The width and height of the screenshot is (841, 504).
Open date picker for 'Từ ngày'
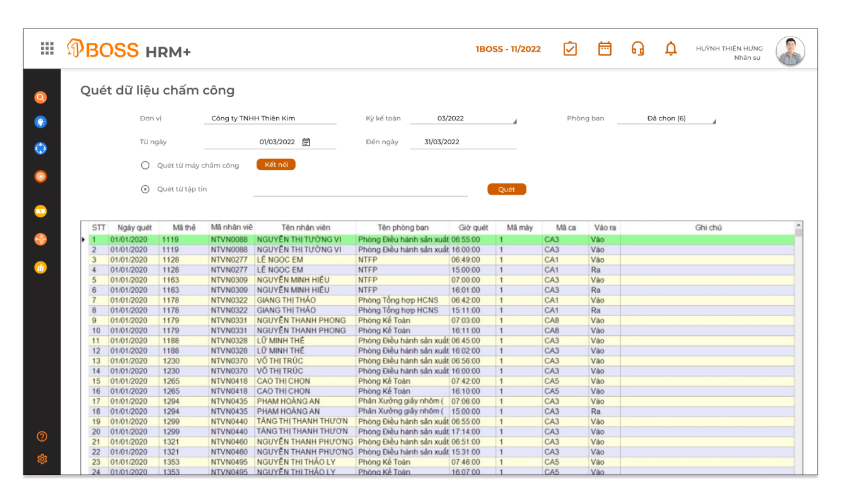(306, 142)
